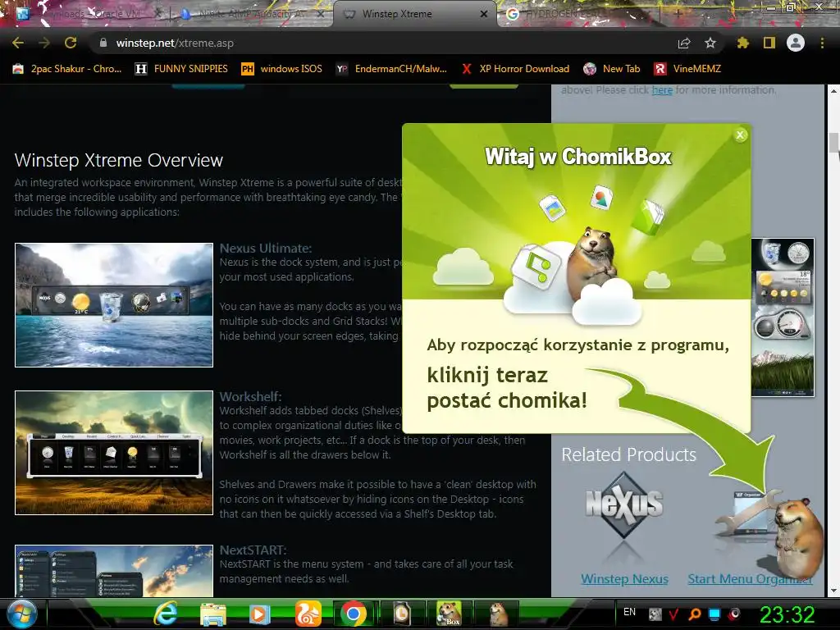Open the Windows Start orb
This screenshot has height=630, width=840.
pyautogui.click(x=22, y=614)
